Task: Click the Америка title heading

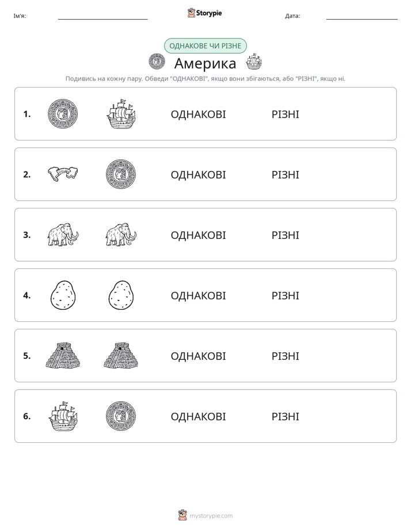Action: coord(205,63)
